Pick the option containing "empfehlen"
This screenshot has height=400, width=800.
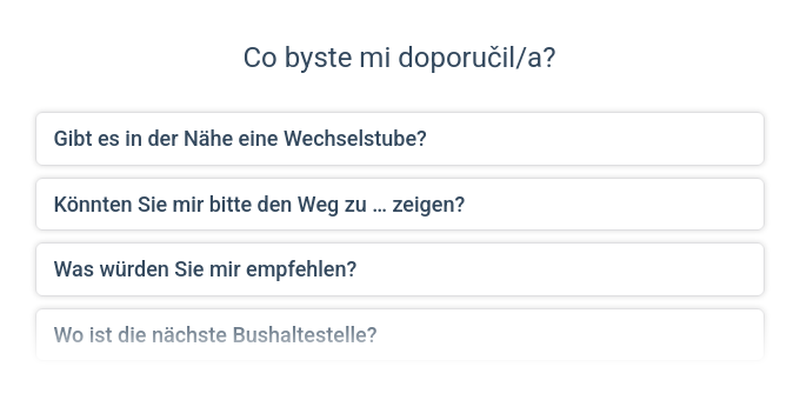click(400, 269)
